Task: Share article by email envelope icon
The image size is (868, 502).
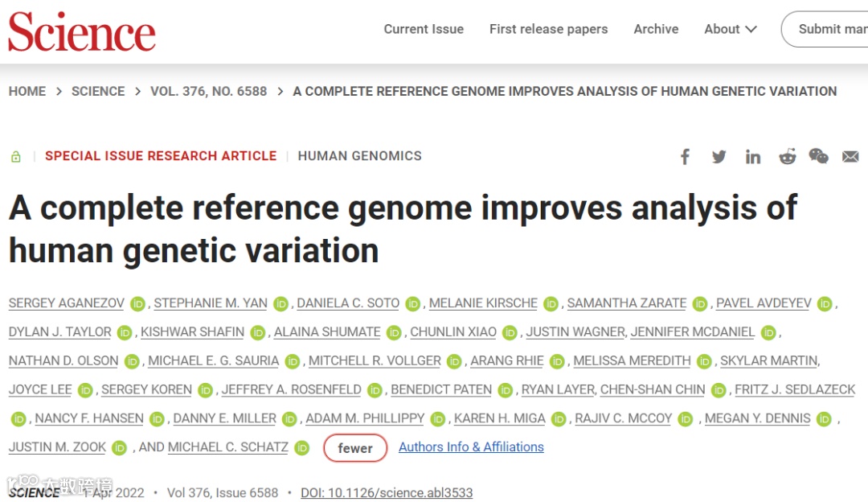Action: [x=850, y=157]
